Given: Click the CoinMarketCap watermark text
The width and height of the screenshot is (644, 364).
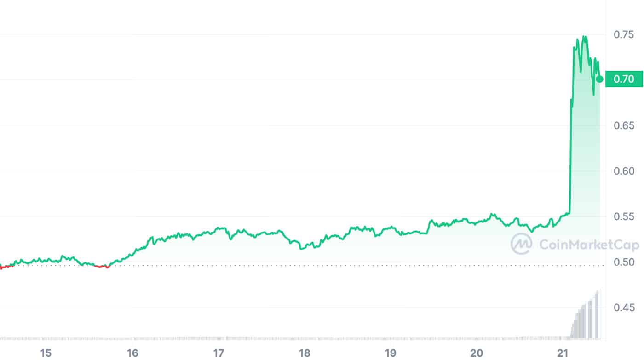Looking at the screenshot, I should pos(589,245).
